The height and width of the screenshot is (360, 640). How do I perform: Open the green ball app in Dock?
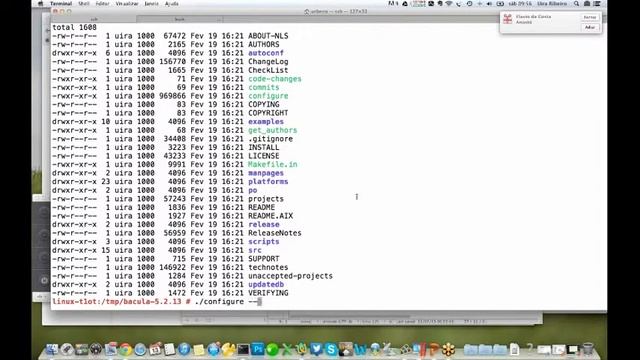(x=272, y=350)
